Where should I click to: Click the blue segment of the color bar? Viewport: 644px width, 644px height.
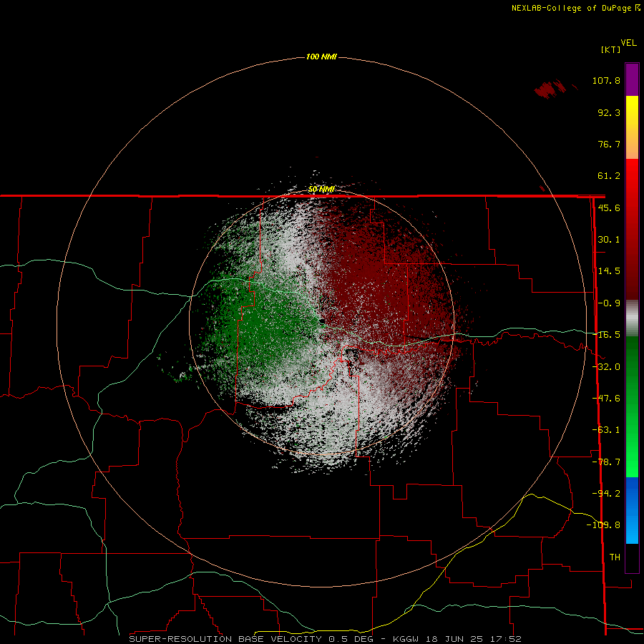[x=632, y=510]
